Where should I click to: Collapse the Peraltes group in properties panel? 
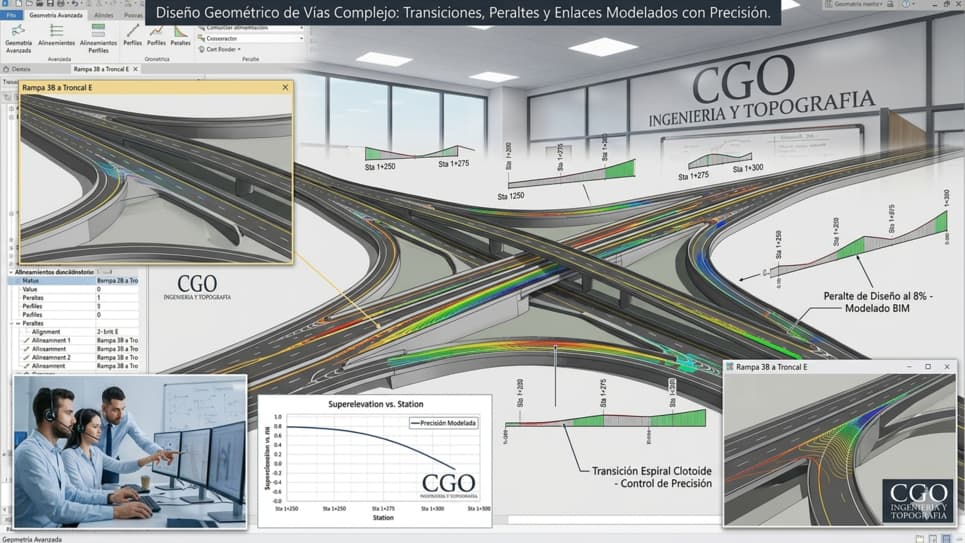(x=18, y=323)
